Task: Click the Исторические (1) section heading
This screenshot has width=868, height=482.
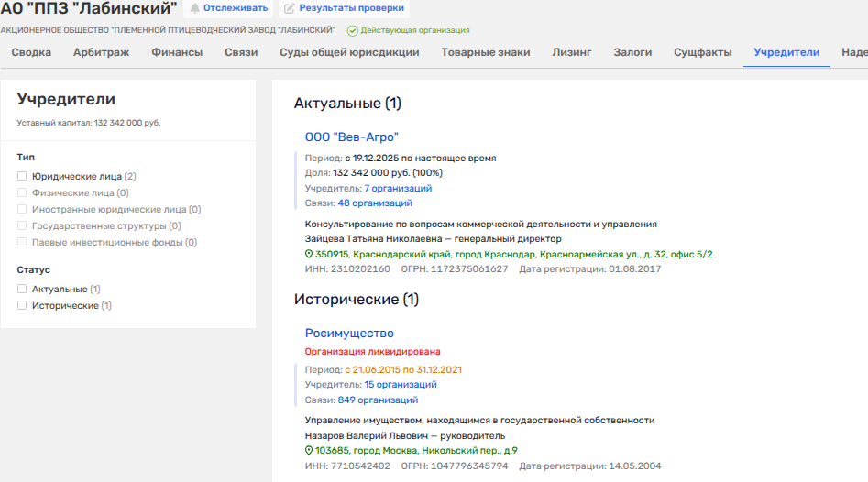Action: pyautogui.click(x=357, y=300)
